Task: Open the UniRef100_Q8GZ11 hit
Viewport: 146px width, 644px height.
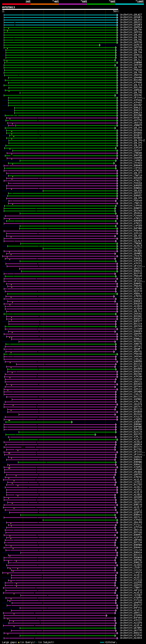Action: 131,22
